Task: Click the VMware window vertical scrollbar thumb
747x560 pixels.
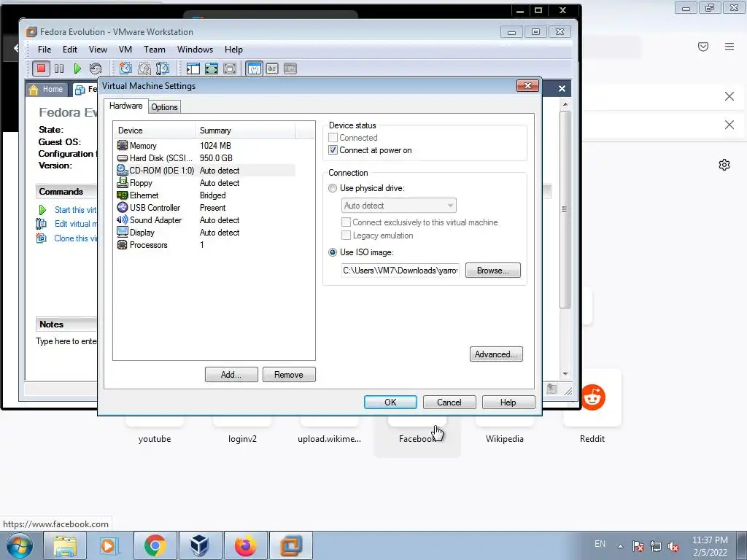Action: pos(565,209)
